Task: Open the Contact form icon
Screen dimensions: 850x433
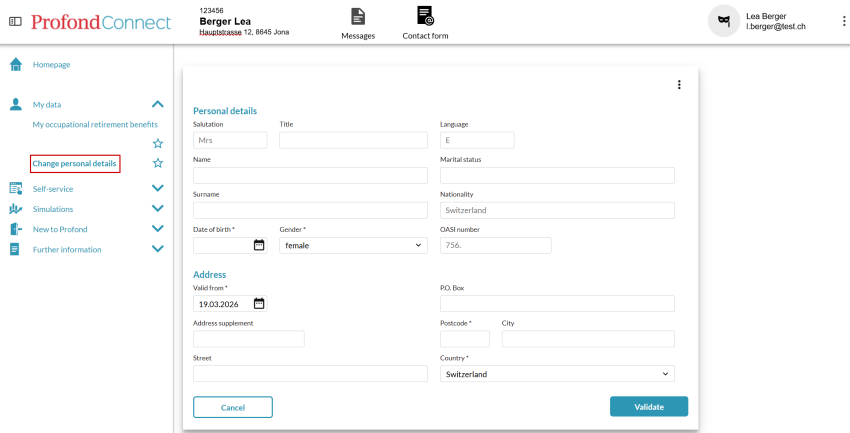Action: point(426,16)
